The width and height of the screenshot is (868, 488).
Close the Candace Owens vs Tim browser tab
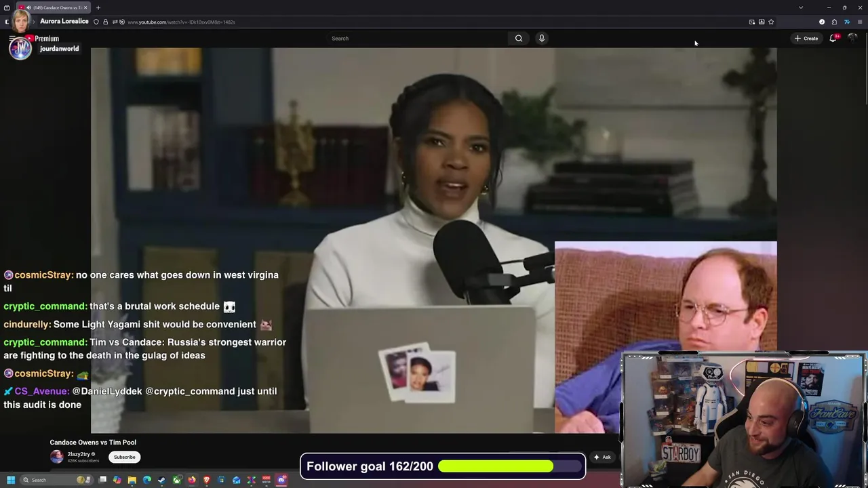[x=85, y=7]
